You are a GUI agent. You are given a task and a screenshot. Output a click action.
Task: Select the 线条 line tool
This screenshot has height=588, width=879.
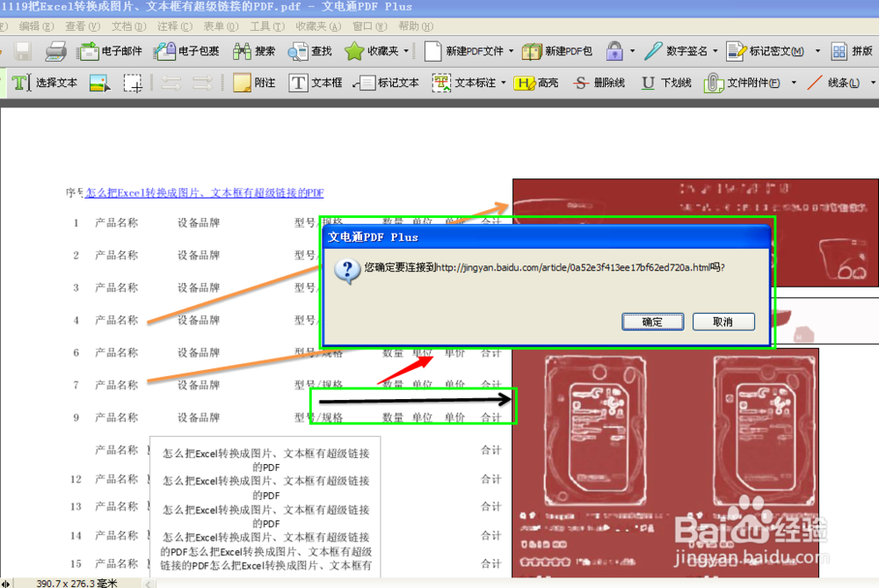(833, 83)
